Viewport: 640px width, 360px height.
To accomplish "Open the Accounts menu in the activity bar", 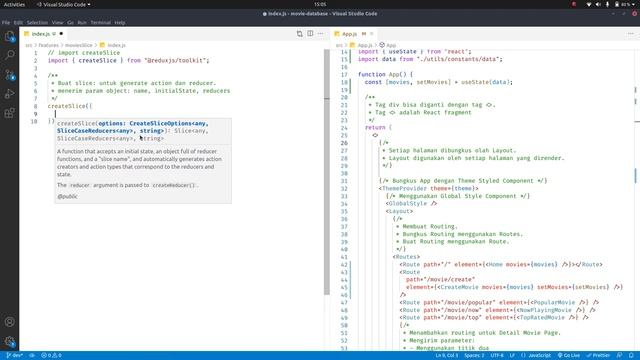I will (9, 322).
